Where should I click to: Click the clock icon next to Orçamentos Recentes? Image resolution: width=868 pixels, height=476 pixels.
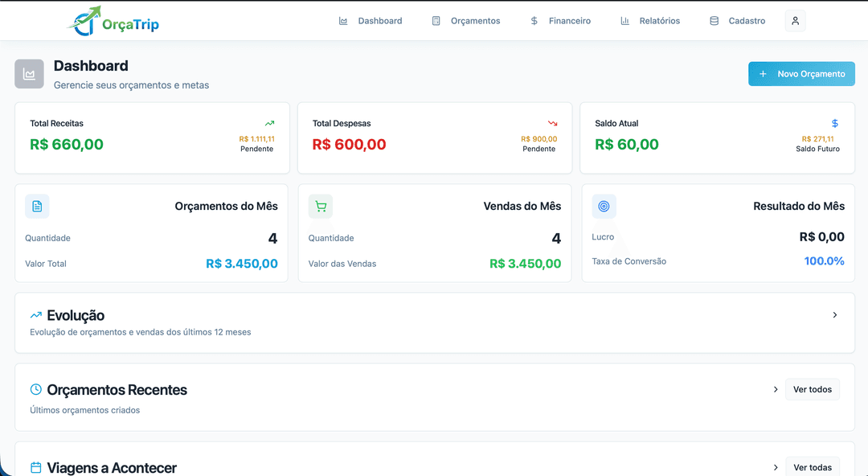point(36,390)
